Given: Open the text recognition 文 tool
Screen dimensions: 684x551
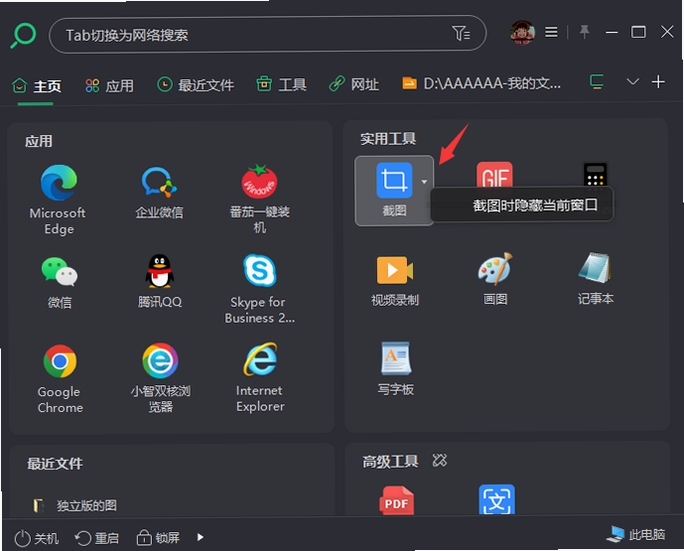Looking at the screenshot, I should pyautogui.click(x=496, y=500).
